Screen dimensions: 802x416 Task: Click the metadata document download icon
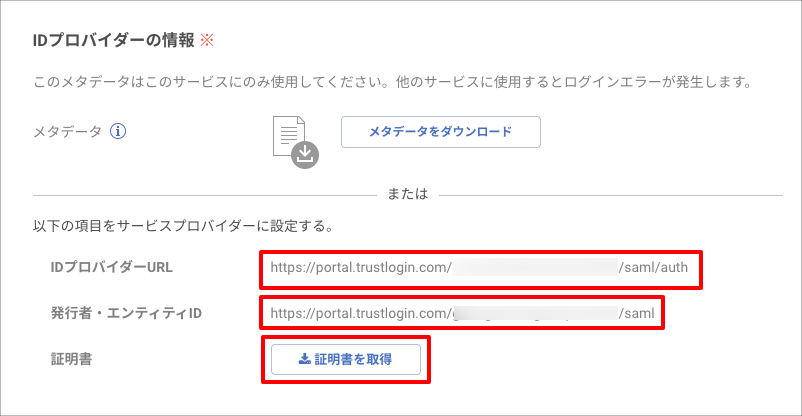tap(296, 142)
